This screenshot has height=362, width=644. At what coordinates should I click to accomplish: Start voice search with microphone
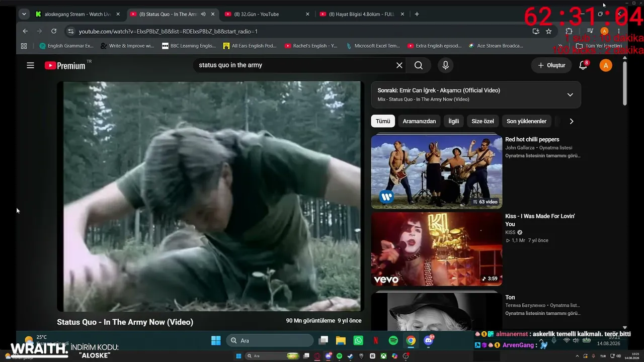[445, 65]
